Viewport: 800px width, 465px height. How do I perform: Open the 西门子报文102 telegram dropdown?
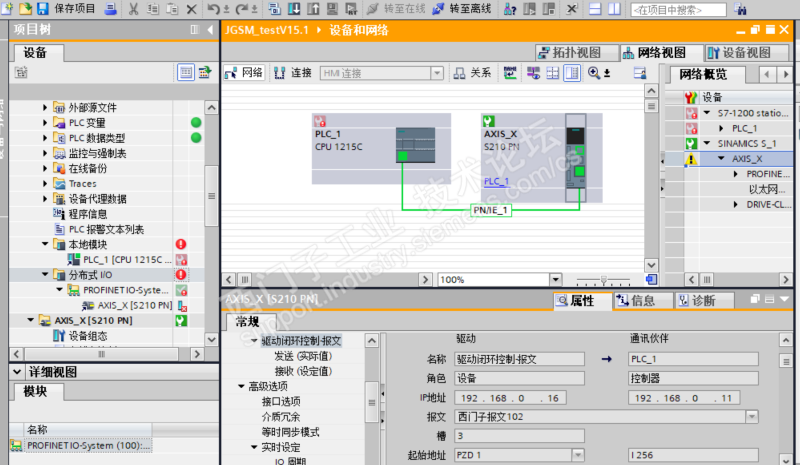[752, 417]
